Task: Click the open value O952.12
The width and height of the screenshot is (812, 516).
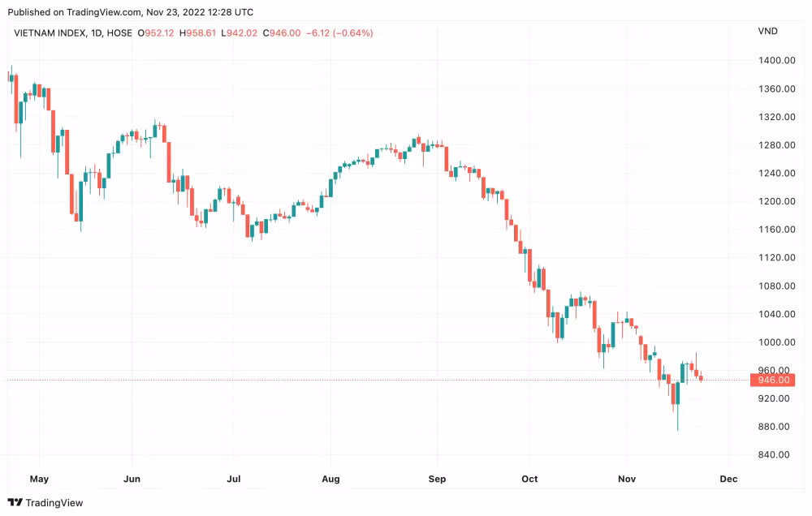Action: [x=156, y=33]
